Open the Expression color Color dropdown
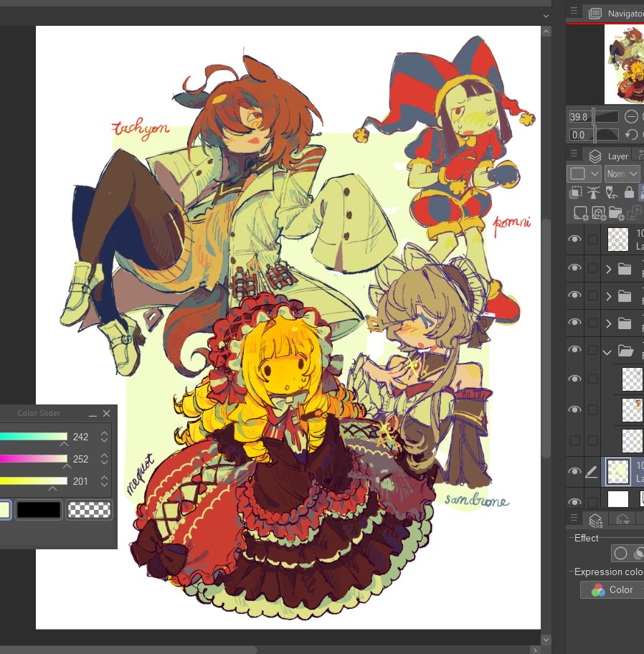The height and width of the screenshot is (654, 644). pos(612,589)
